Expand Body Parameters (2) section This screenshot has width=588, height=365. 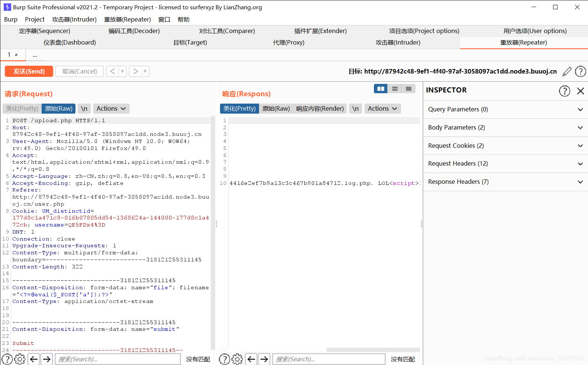505,128
